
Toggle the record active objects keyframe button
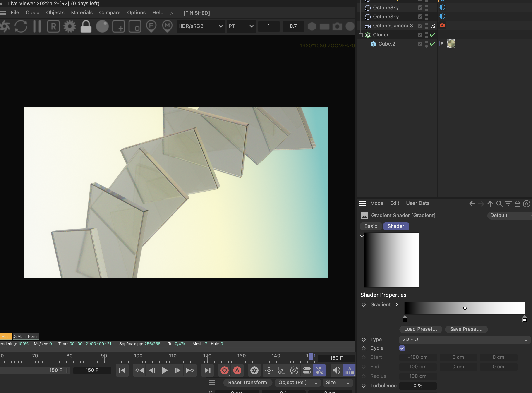click(224, 370)
